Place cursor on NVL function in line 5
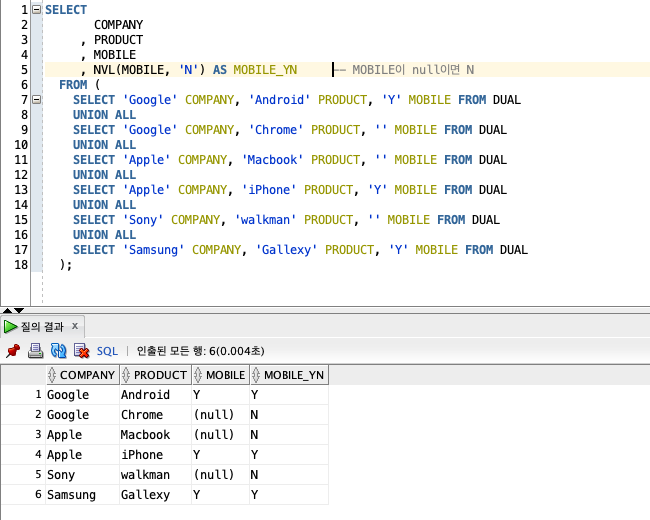This screenshot has height=520, width=650. point(104,70)
